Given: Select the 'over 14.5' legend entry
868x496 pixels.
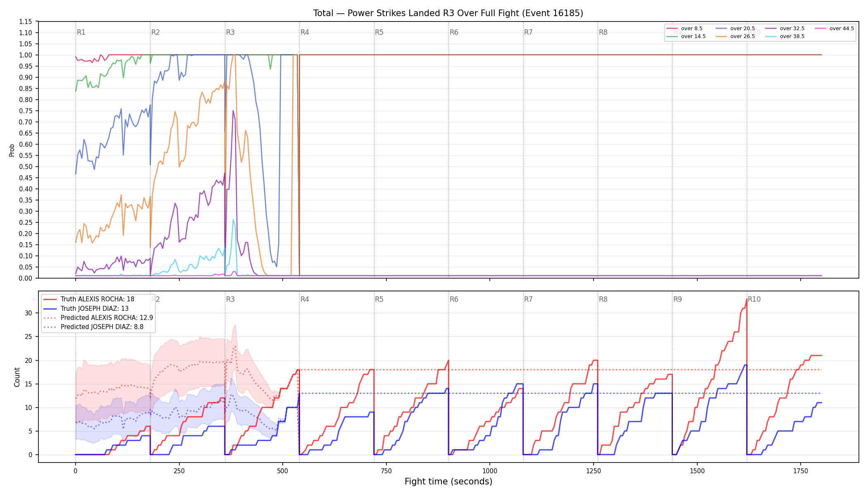Looking at the screenshot, I should click(686, 36).
